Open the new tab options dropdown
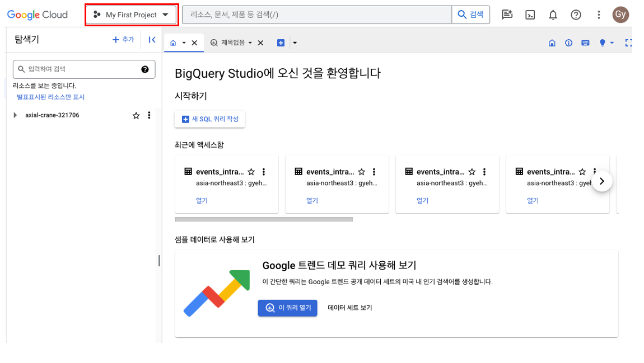The width and height of the screenshot is (644, 363). pyautogui.click(x=295, y=43)
